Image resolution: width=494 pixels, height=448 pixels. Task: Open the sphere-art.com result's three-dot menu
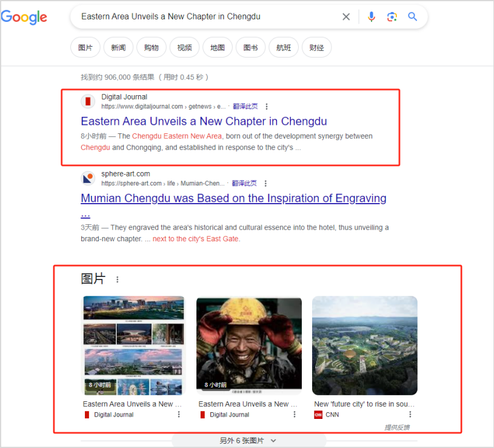click(x=265, y=183)
